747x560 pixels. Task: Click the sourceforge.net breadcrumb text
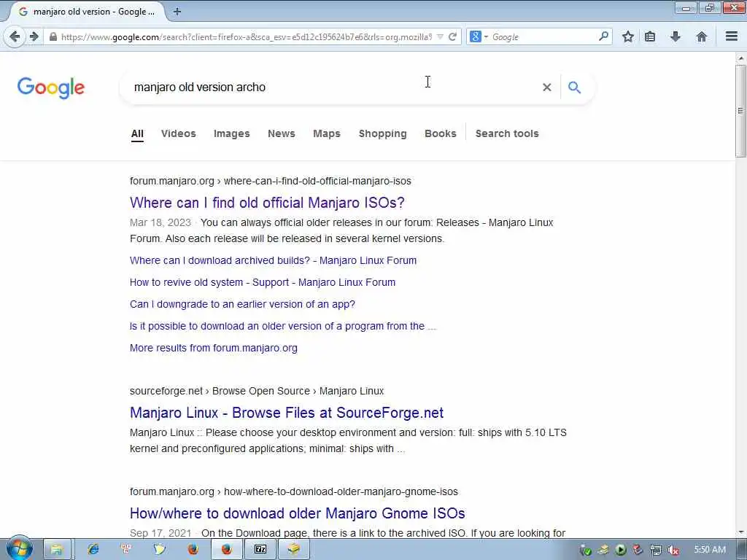coord(257,391)
